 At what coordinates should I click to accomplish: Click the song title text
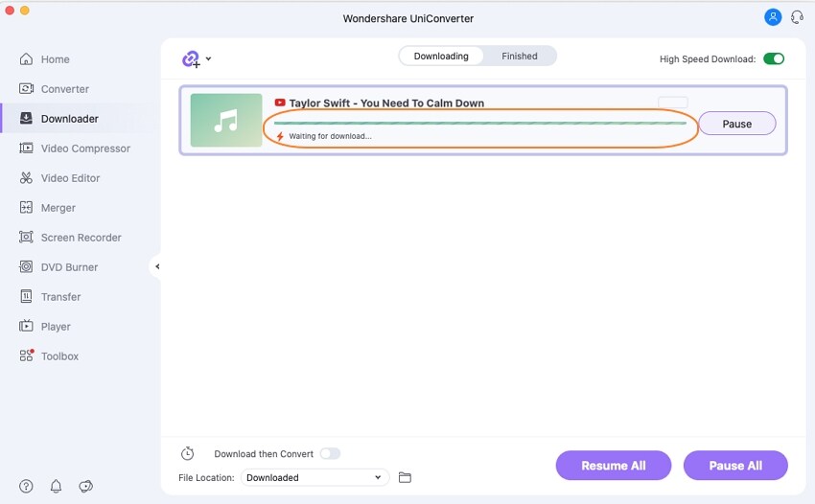click(x=386, y=103)
